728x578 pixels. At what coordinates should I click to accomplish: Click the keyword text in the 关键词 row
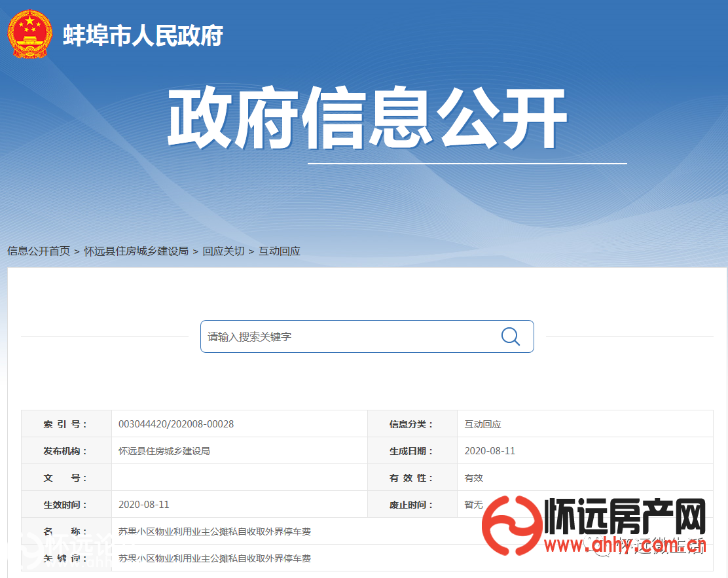tap(215, 558)
